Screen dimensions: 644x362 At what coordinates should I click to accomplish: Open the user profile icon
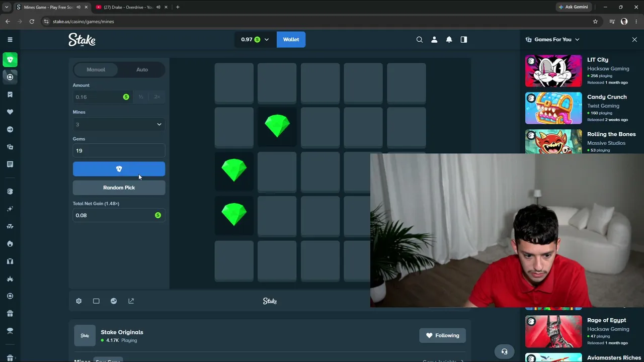coord(434,39)
